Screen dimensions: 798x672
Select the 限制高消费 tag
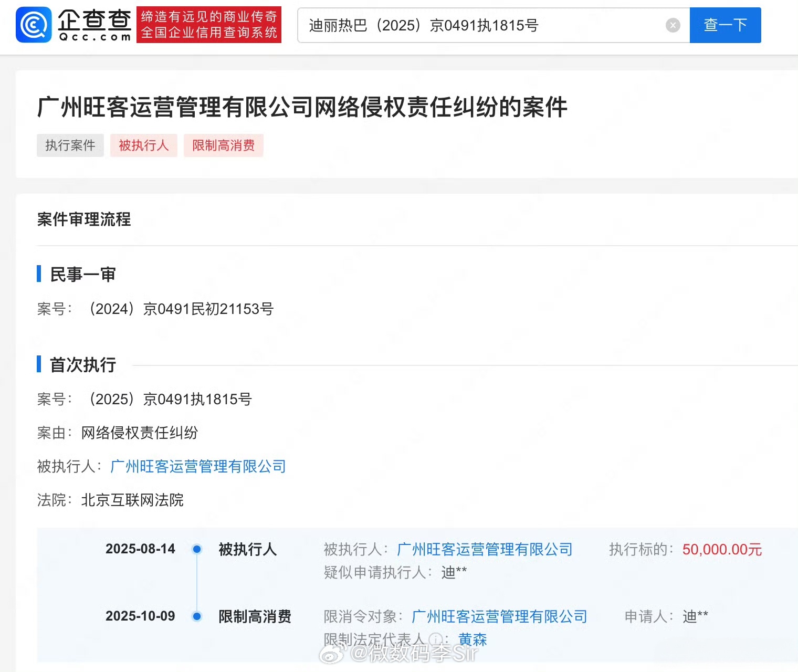224,145
